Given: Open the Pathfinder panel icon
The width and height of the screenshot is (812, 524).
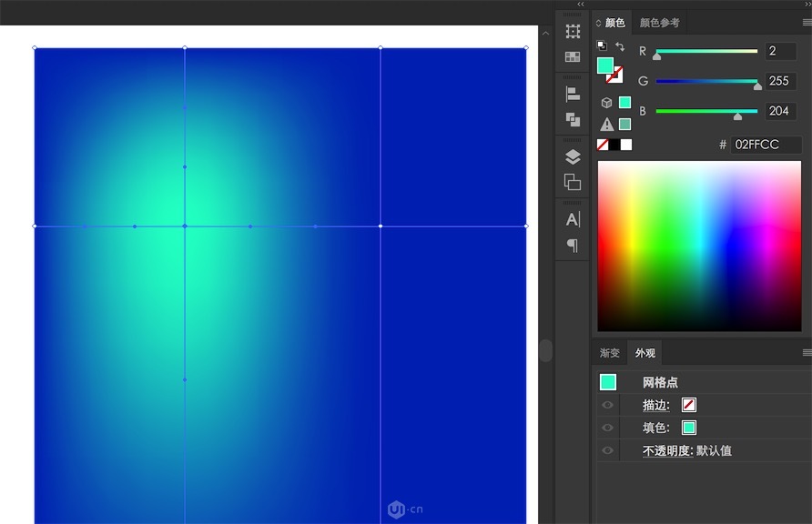Looking at the screenshot, I should (573, 119).
